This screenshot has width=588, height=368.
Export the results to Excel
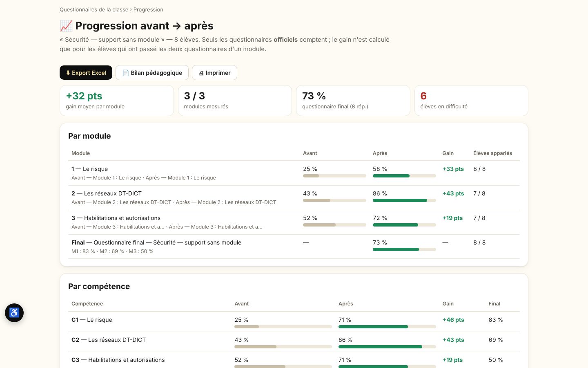click(86, 73)
